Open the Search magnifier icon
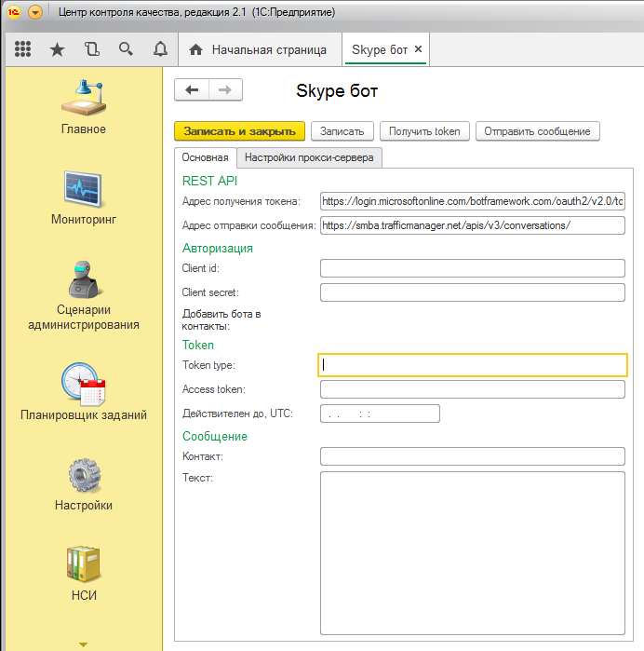 click(x=126, y=49)
